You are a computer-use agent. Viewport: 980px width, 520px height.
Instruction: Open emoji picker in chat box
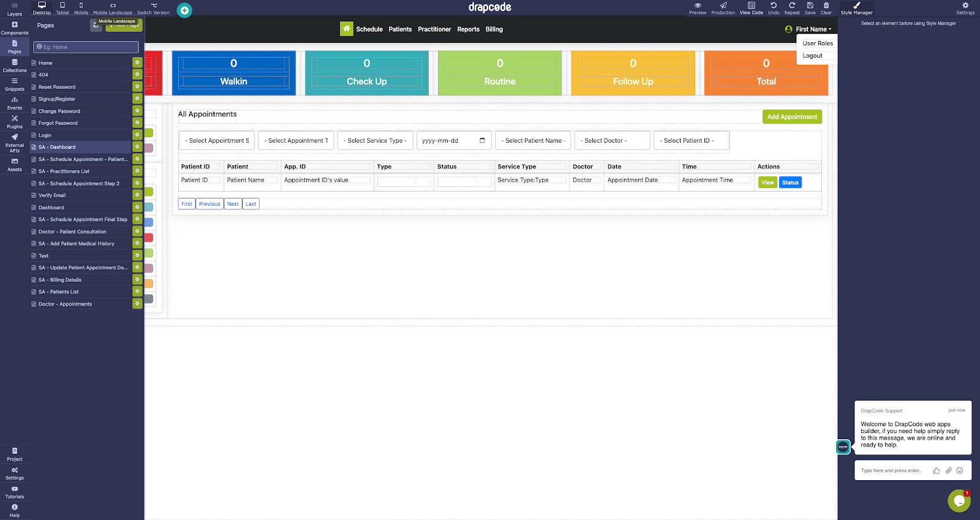pyautogui.click(x=960, y=470)
